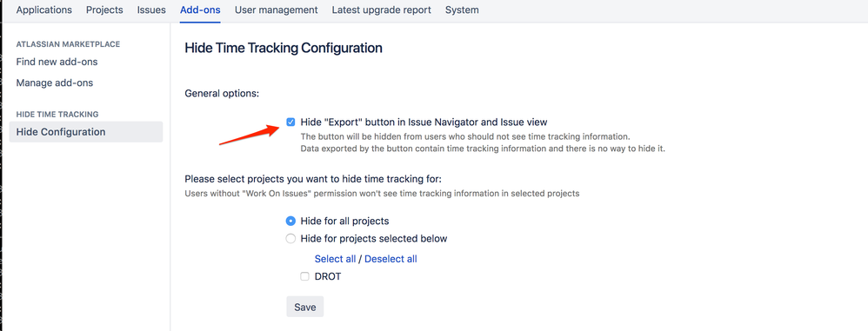Go to the Issues tab
Image resolution: width=868 pixels, height=331 pixels.
pyautogui.click(x=151, y=10)
